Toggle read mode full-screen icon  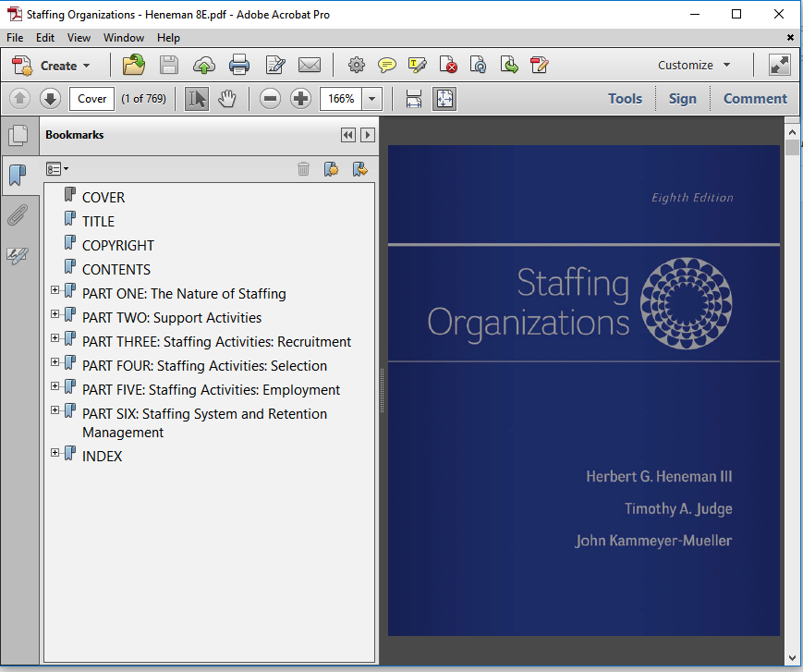780,65
